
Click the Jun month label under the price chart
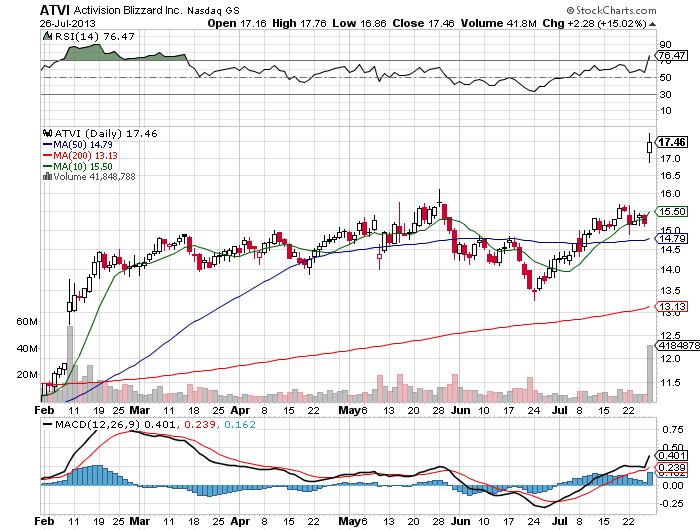pos(461,410)
